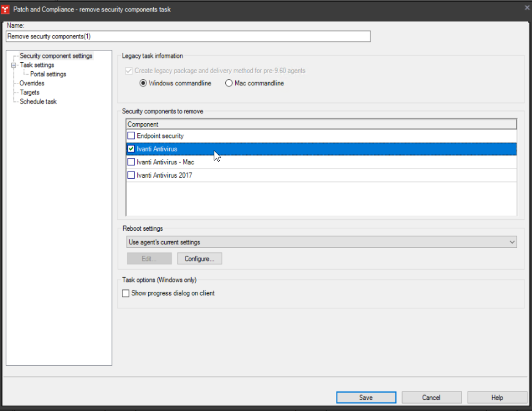The width and height of the screenshot is (532, 411).
Task: Open the Reboot settings dropdown
Action: pos(512,242)
